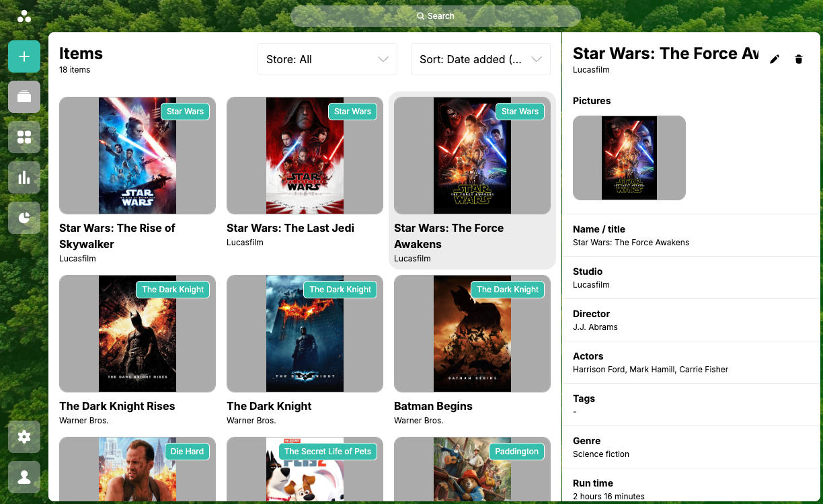Open the collections stack icon in sidebar
The image size is (823, 504).
click(x=24, y=97)
